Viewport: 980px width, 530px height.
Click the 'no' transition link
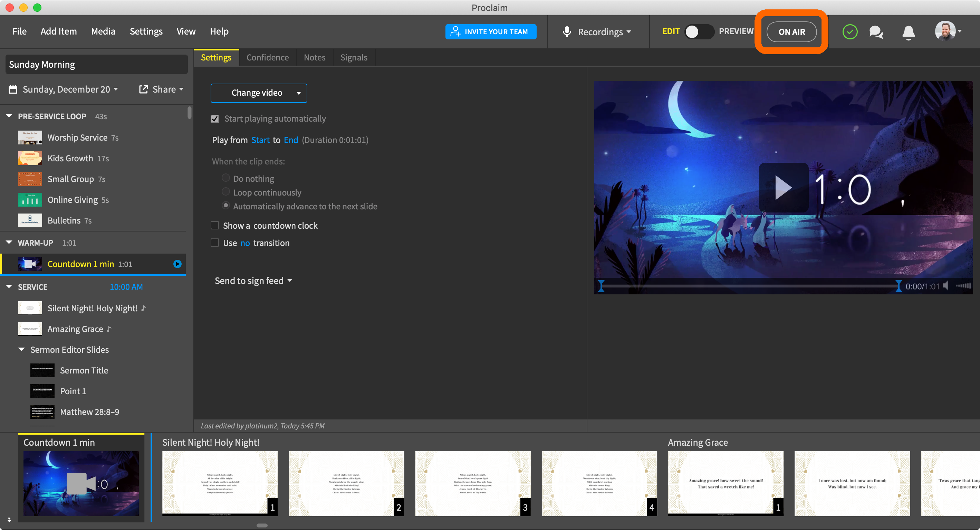[x=245, y=243]
